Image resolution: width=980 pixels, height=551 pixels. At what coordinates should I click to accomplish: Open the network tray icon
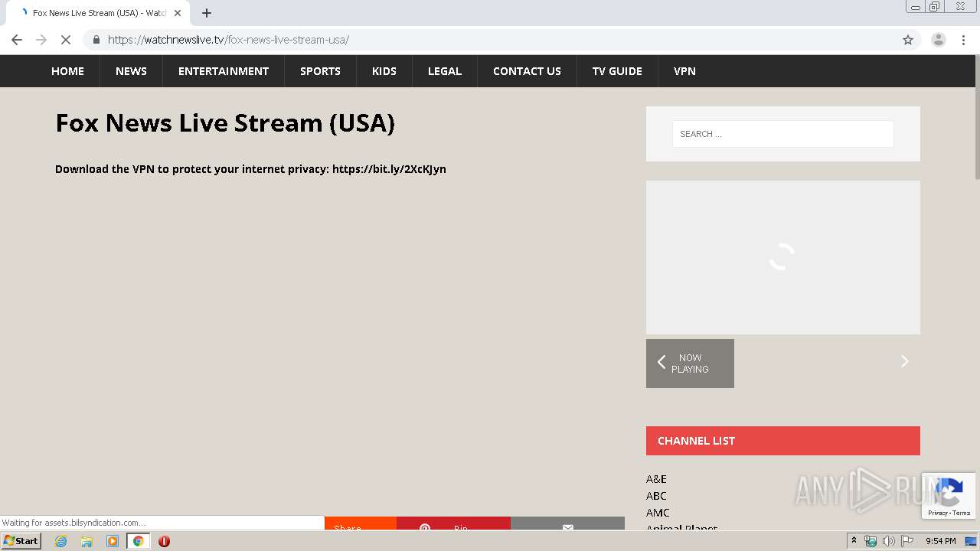(x=871, y=541)
